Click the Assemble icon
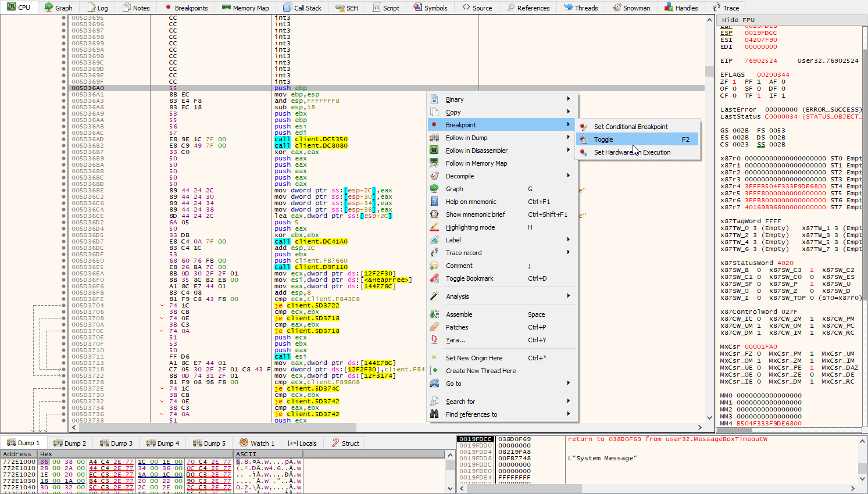The height and width of the screenshot is (494, 868). [x=434, y=314]
